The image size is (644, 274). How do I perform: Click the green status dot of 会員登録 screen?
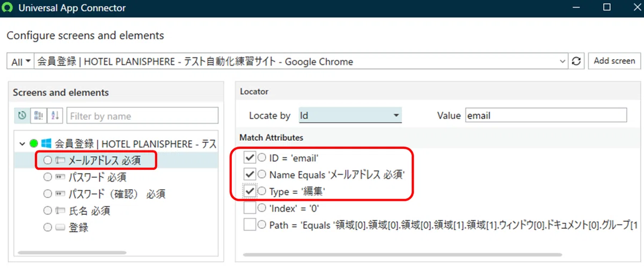point(34,144)
